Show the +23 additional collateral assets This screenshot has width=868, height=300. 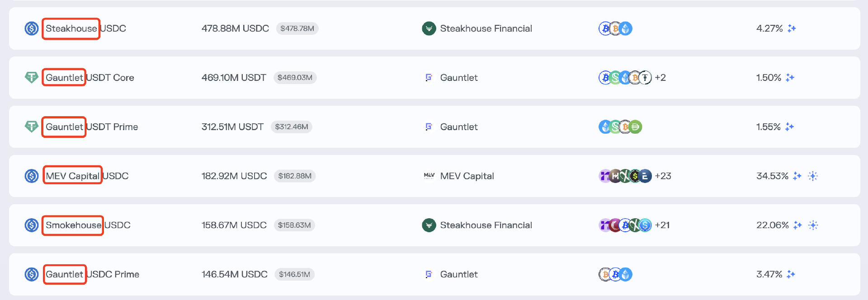click(x=663, y=176)
